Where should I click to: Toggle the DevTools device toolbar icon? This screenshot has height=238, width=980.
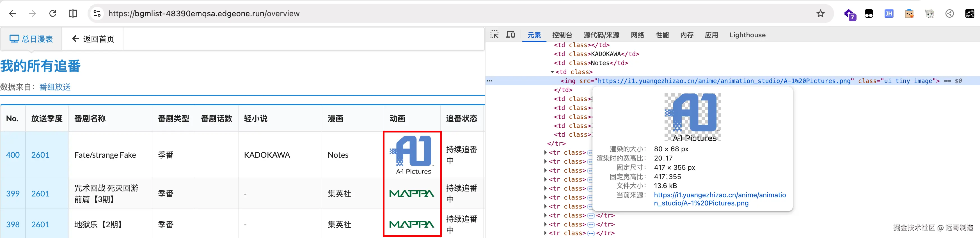510,35
